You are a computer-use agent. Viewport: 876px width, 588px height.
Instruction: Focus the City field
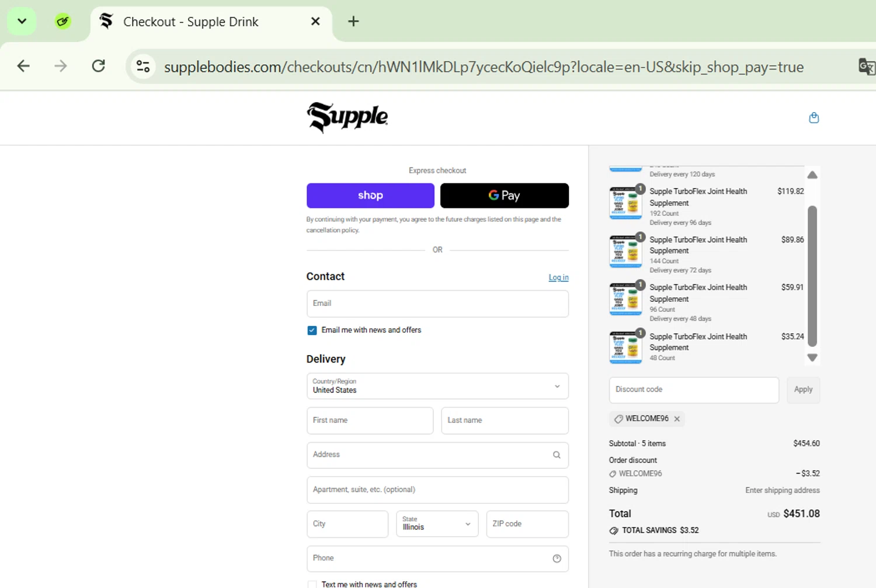(347, 524)
